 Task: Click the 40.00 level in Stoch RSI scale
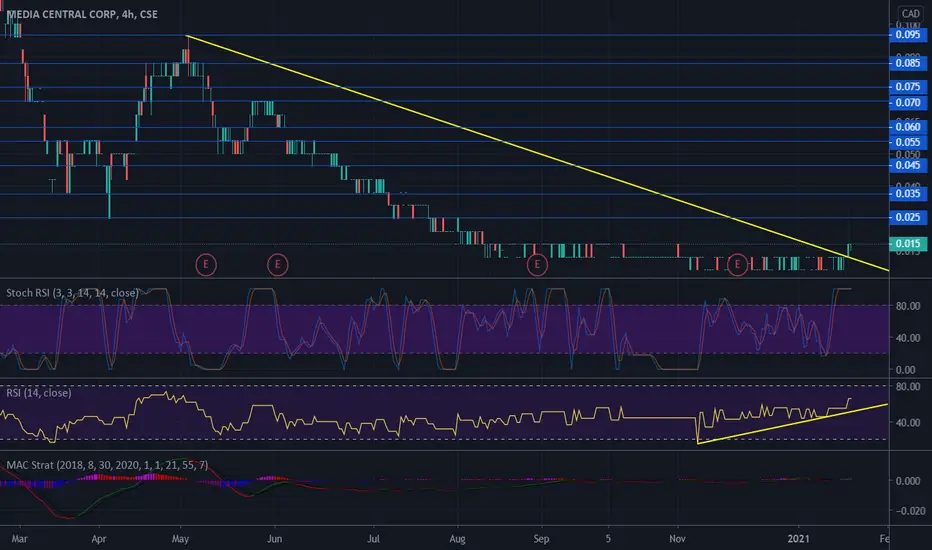(909, 338)
